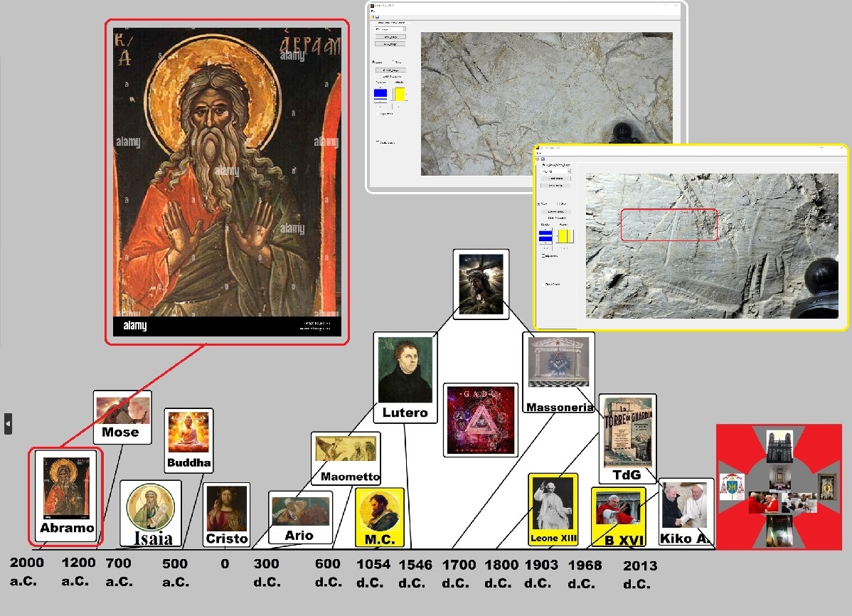This screenshot has height=616, width=852.
Task: Select the G.A.D.U. triangle image card
Action: [480, 420]
